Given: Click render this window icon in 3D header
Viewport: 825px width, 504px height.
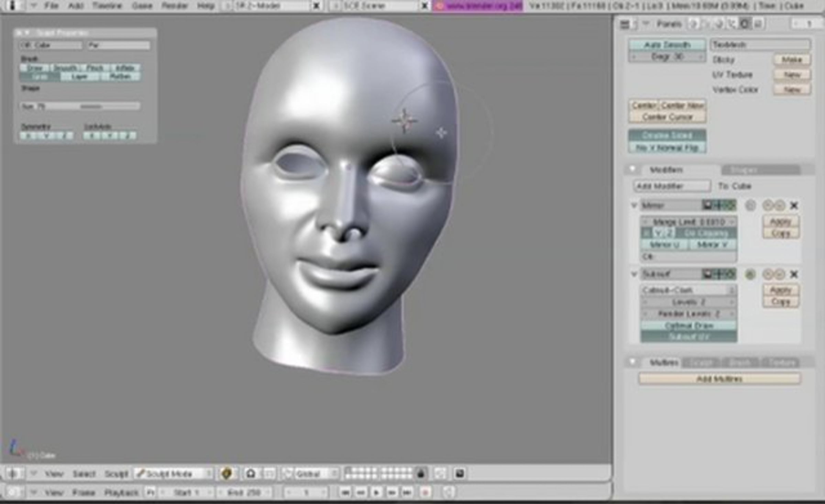Looking at the screenshot, I should click(460, 474).
